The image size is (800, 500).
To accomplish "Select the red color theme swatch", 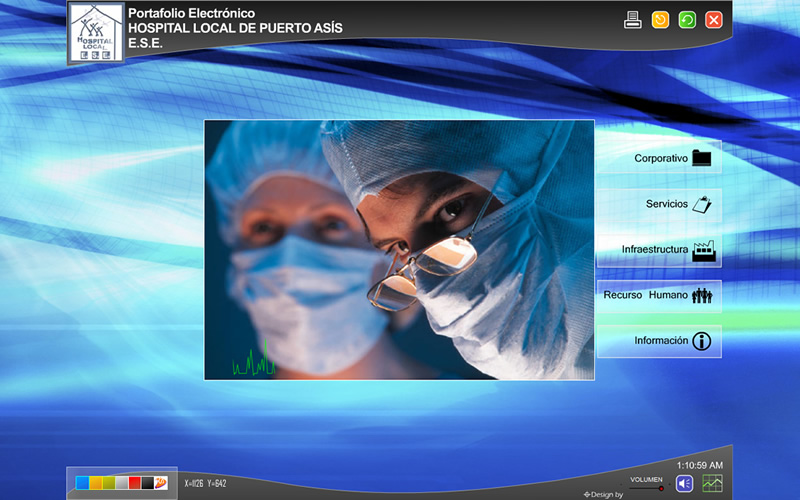I will click(x=135, y=483).
